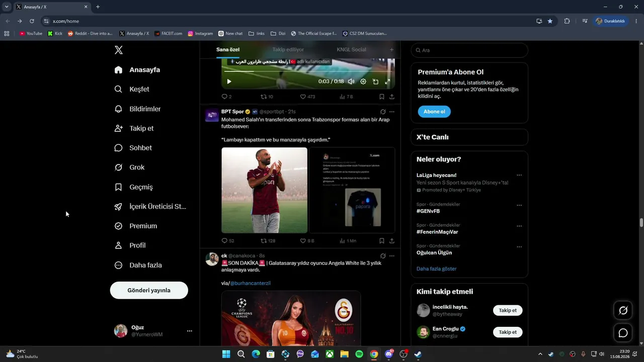Bookmark this page with the star icon
This screenshot has width=644, height=362.
click(x=550, y=21)
